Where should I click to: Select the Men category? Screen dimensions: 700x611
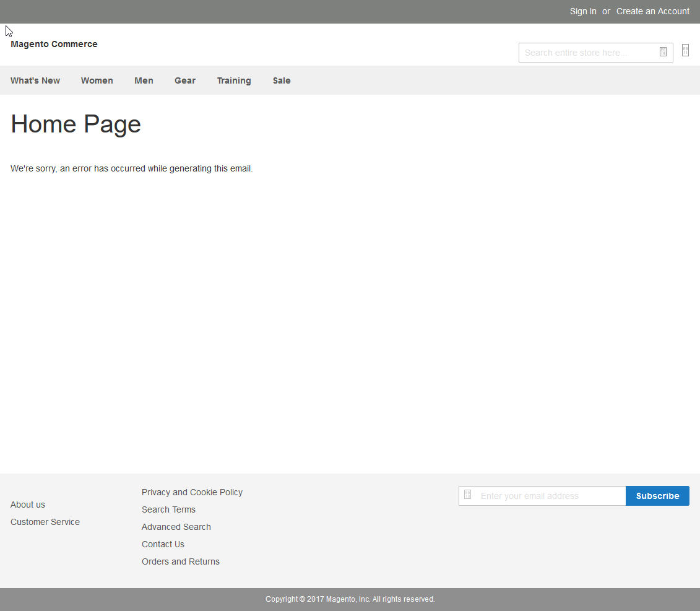[144, 80]
